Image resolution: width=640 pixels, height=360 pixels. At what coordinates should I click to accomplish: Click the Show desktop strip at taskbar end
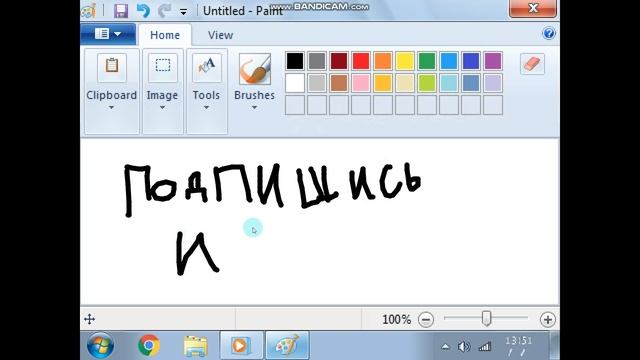554,346
